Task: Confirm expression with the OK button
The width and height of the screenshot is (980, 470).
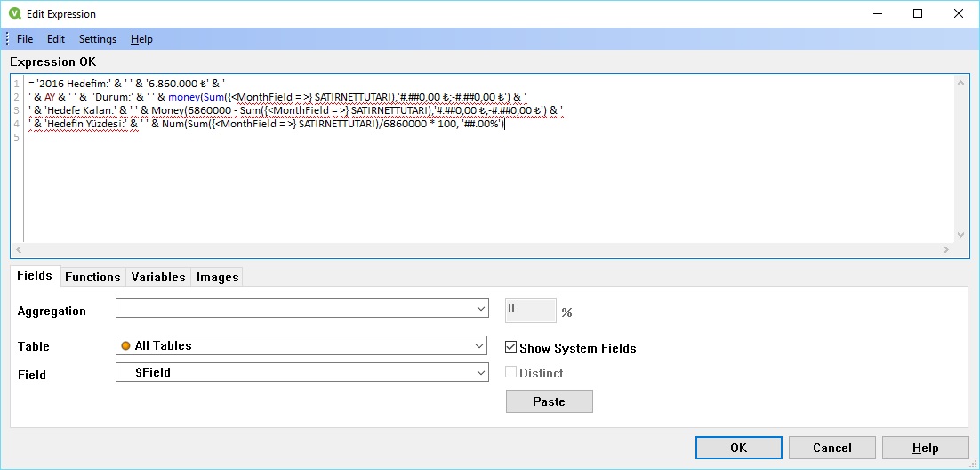Action: click(739, 448)
